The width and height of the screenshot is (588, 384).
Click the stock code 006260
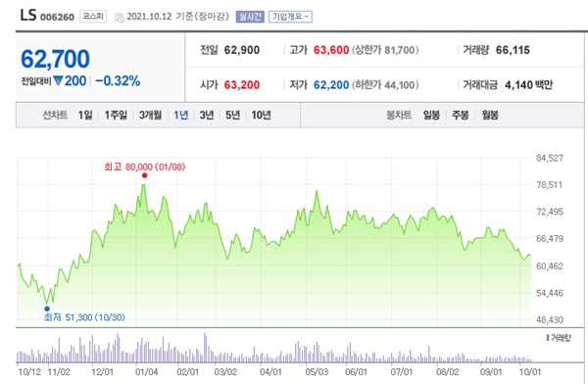[x=57, y=18]
